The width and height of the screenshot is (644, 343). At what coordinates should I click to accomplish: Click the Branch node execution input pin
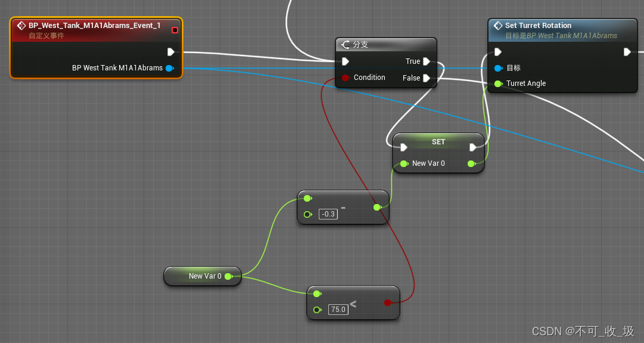click(346, 61)
